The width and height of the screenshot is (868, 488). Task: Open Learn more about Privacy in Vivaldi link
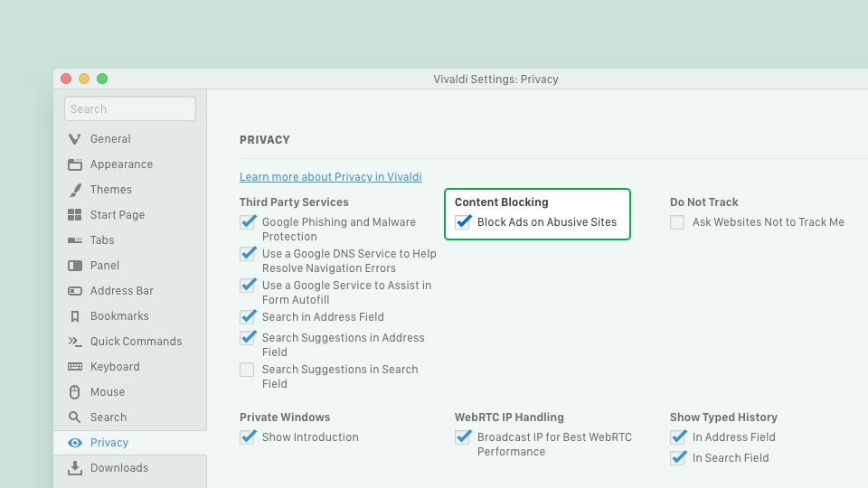point(330,177)
